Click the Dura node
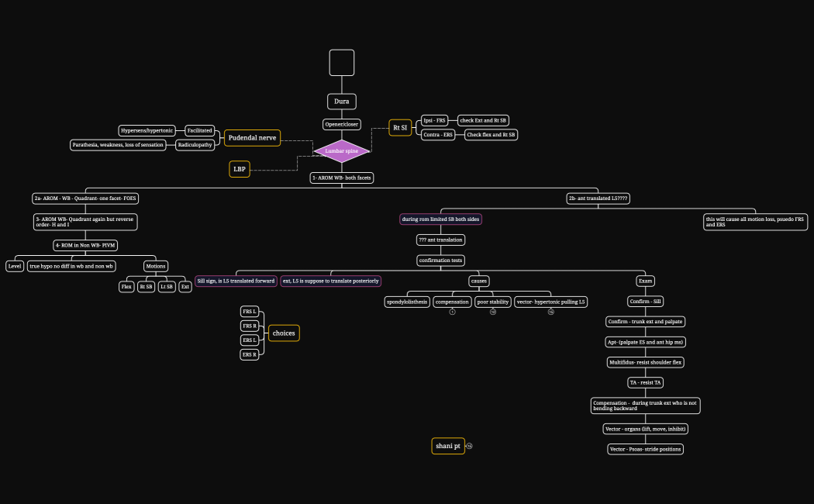This screenshot has width=814, height=504. [x=341, y=101]
